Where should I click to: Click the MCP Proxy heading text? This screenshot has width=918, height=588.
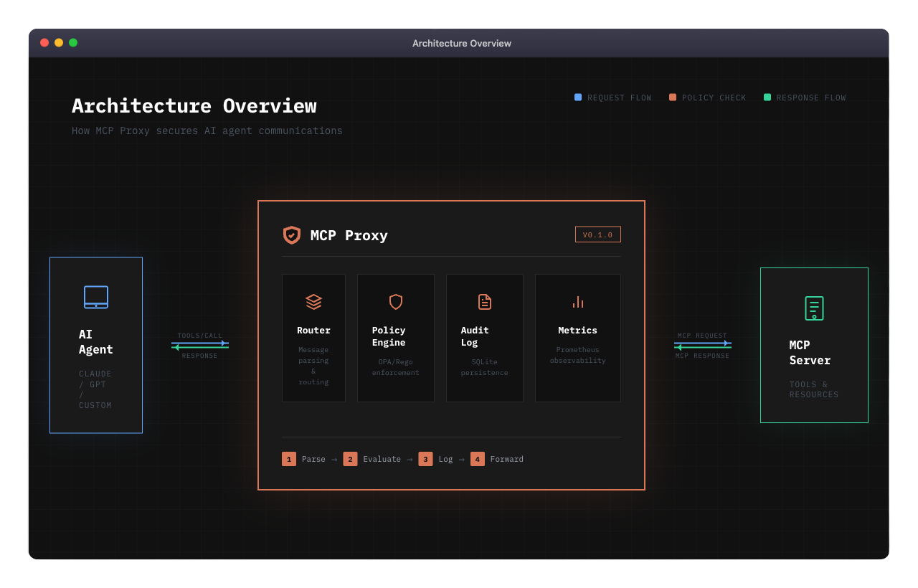pyautogui.click(x=349, y=235)
